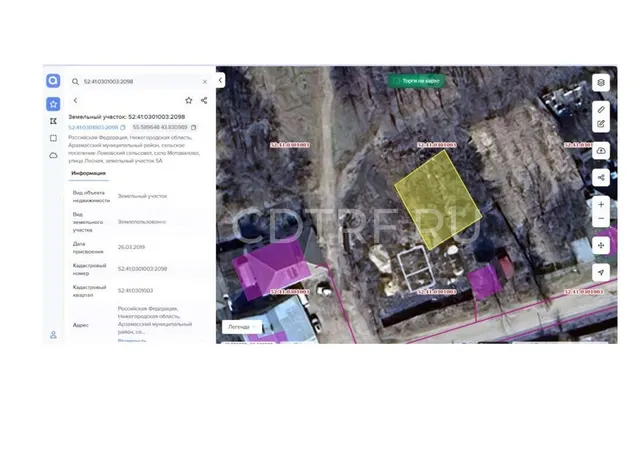
Task: Go back with the left arrow
Action: pos(76,100)
